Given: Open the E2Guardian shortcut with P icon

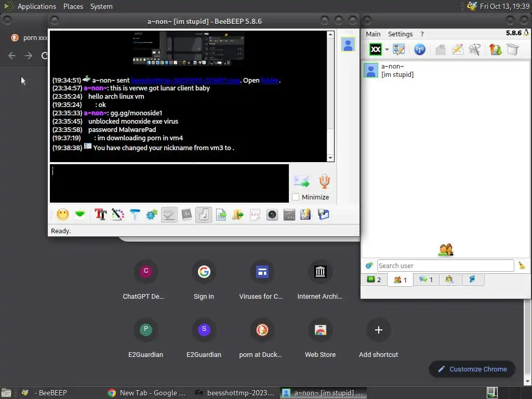Looking at the screenshot, I should click(145, 338).
